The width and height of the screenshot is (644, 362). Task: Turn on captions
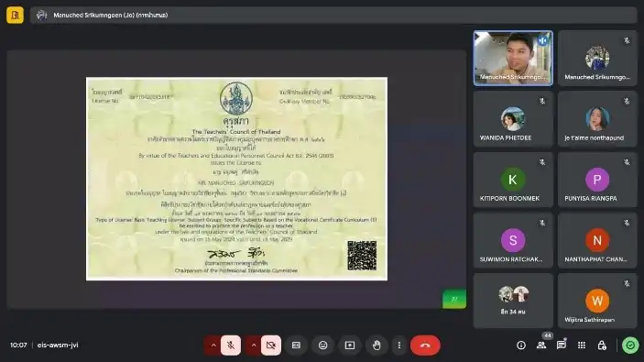click(296, 346)
